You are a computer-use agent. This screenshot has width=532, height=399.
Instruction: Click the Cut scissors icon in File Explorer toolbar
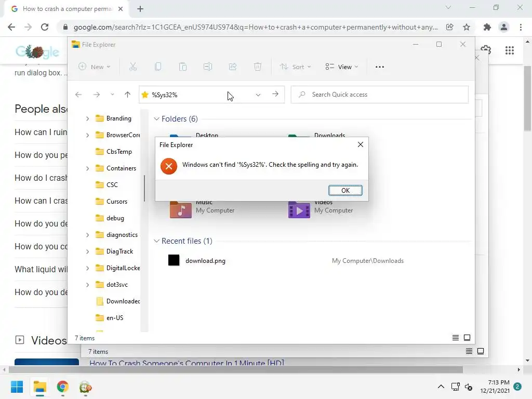click(x=133, y=67)
